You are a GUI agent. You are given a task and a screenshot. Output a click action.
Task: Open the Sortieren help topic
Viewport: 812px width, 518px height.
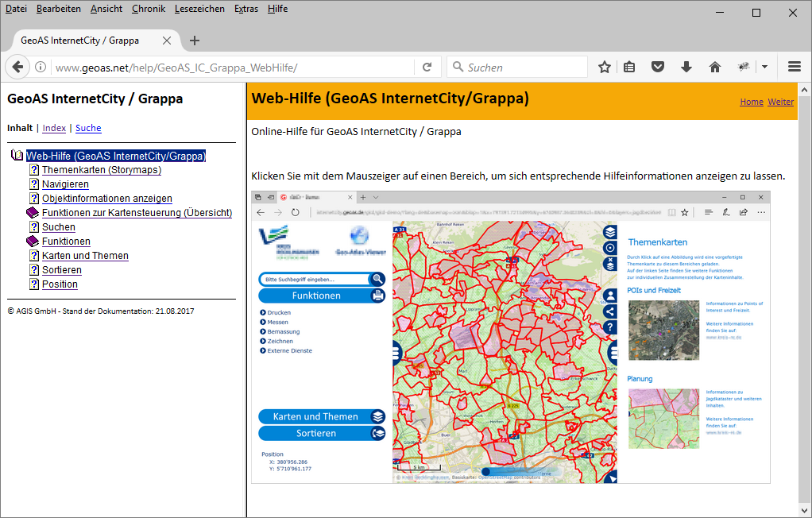pos(62,270)
